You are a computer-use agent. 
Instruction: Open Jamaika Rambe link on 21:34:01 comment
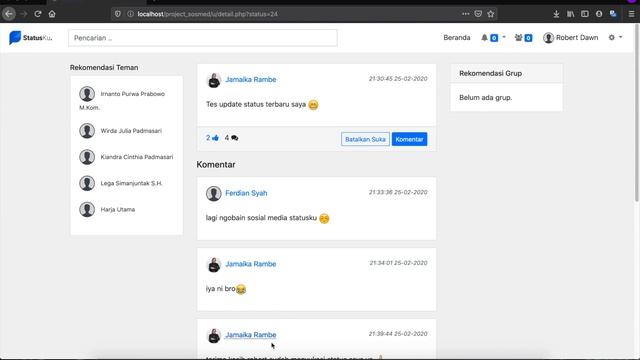coord(251,264)
